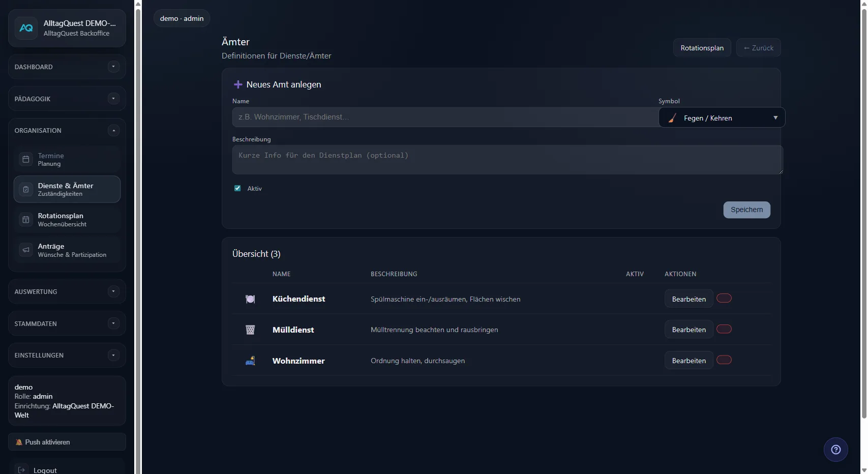Toggle the Küchendienst active switch
The height and width of the screenshot is (474, 868).
point(724,299)
